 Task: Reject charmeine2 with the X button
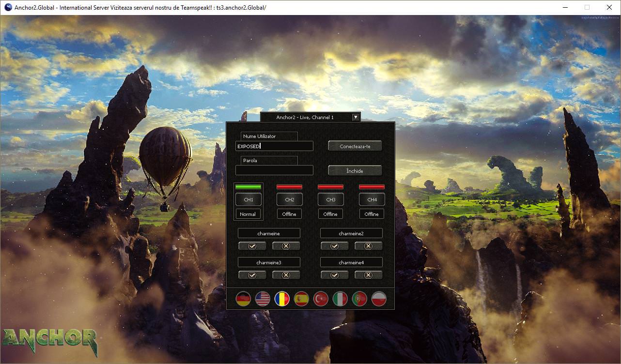[x=368, y=246]
